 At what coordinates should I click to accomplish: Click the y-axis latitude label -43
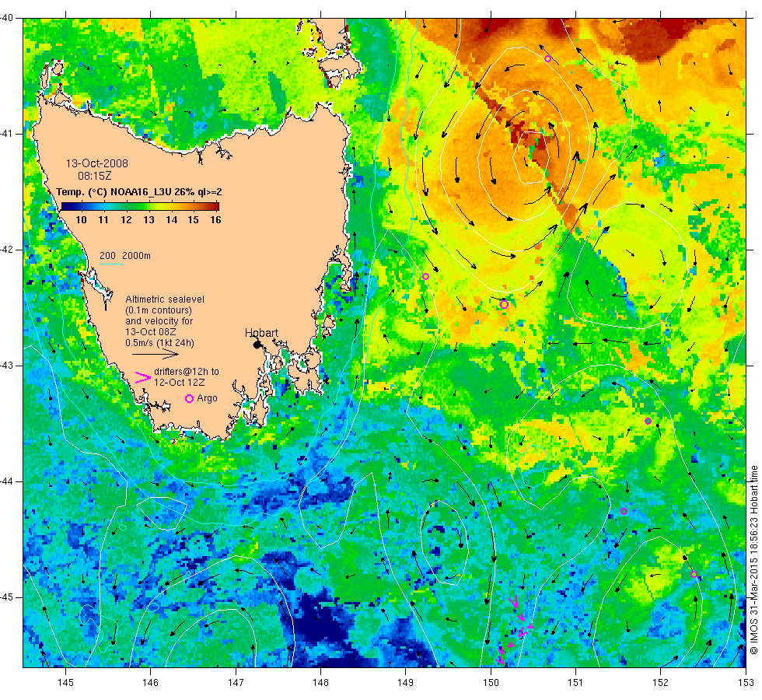(x=7, y=366)
